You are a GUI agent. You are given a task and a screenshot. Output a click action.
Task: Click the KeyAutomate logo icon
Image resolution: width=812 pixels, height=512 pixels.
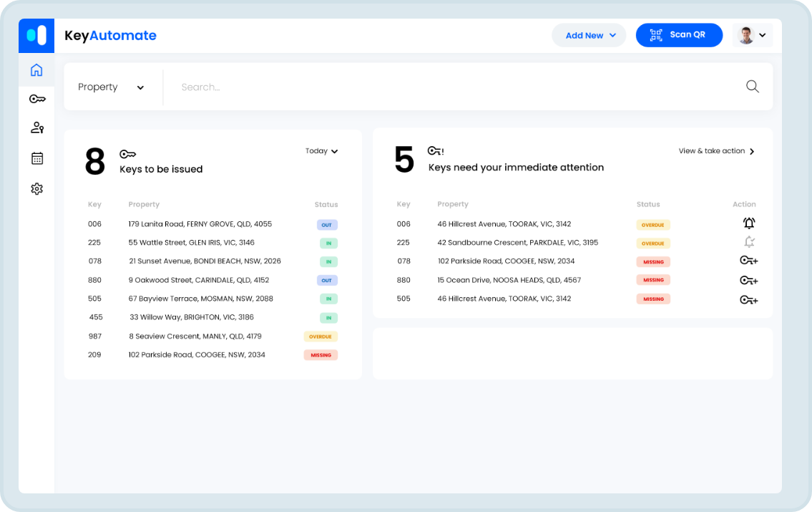[36, 35]
